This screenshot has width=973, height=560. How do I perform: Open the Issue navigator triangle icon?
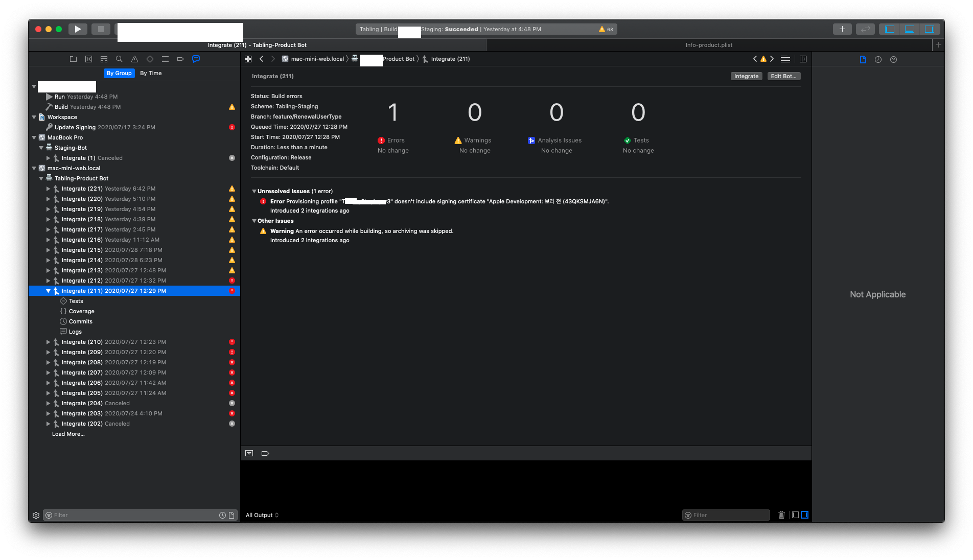(134, 59)
